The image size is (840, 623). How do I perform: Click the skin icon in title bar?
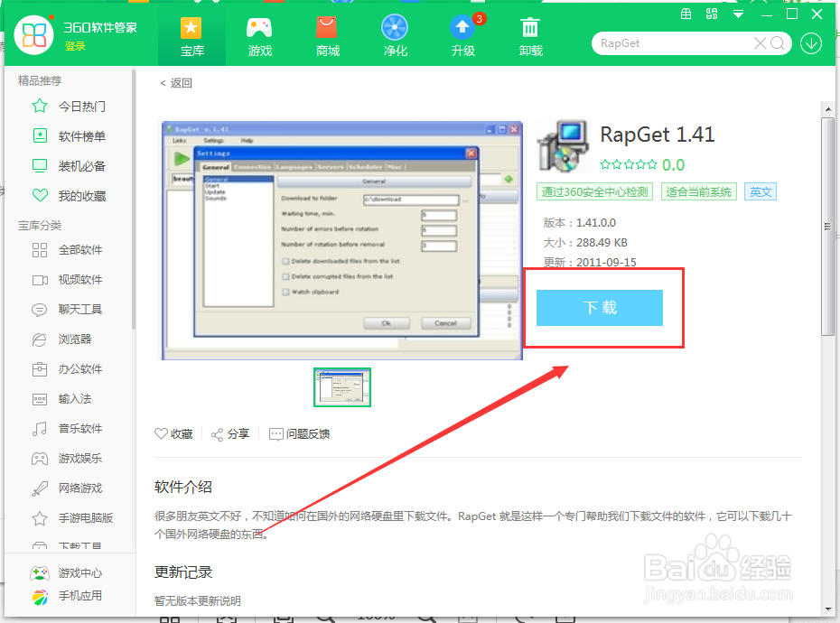(712, 14)
